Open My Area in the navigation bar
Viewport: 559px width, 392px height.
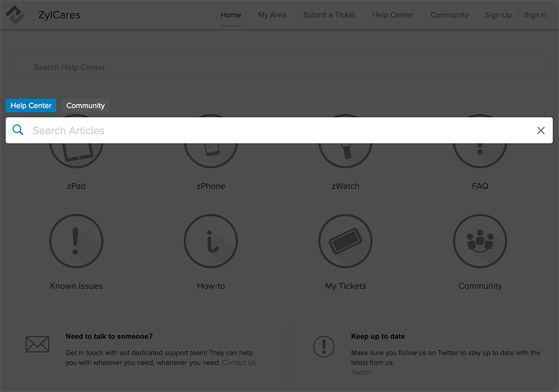tap(272, 15)
